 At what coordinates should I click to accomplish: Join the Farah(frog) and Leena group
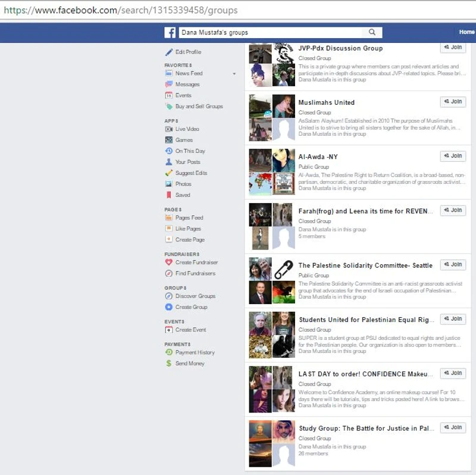[x=453, y=210]
